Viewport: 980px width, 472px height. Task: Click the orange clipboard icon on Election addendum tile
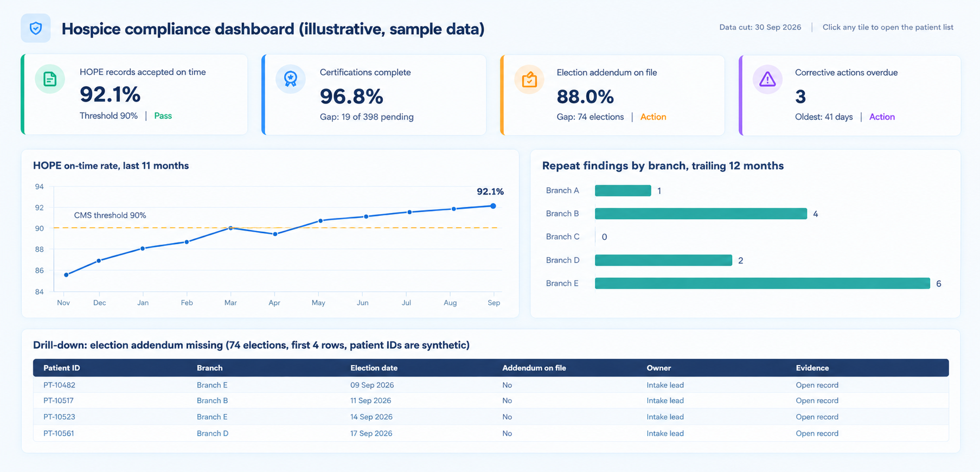(x=529, y=80)
